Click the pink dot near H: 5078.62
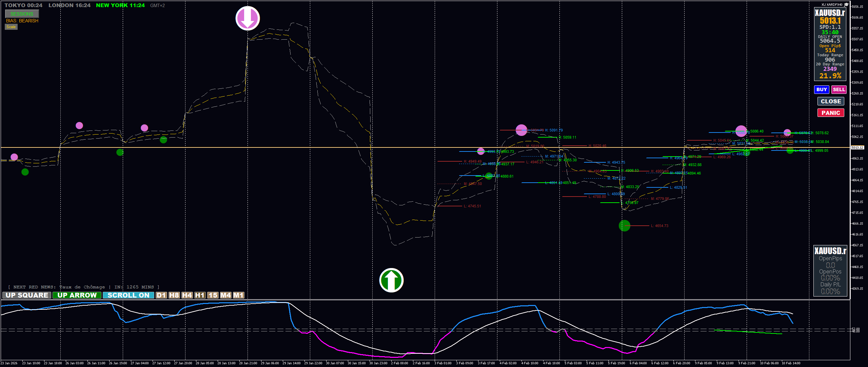This screenshot has width=868, height=367. click(x=787, y=133)
